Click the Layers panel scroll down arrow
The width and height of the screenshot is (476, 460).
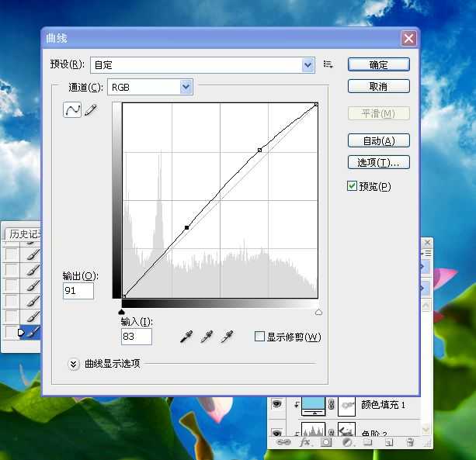click(x=426, y=429)
